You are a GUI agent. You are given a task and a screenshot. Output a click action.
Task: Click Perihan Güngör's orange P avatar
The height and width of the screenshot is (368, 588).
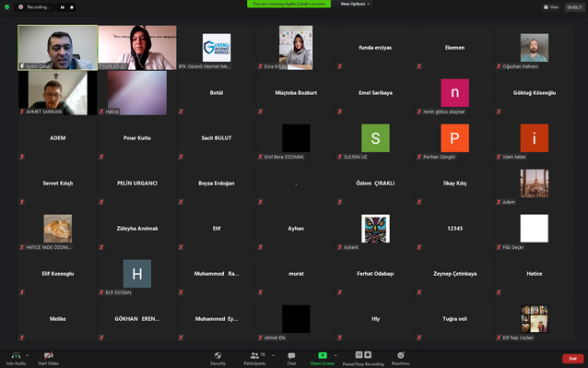(x=455, y=138)
